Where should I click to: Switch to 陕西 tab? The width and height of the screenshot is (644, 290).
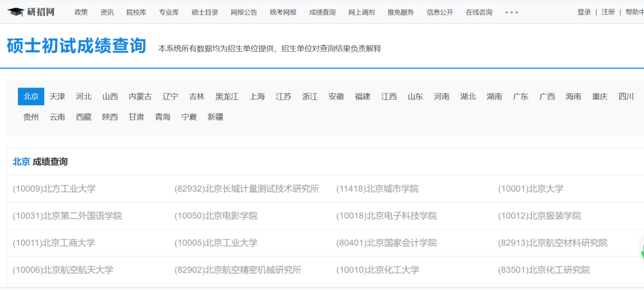click(x=110, y=117)
